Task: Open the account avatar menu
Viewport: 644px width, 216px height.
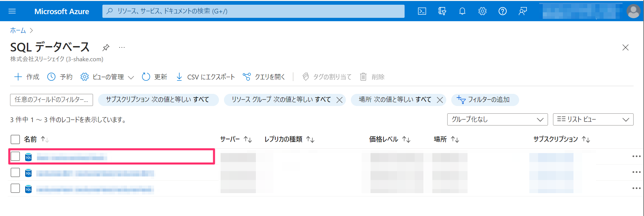Action: tap(633, 11)
